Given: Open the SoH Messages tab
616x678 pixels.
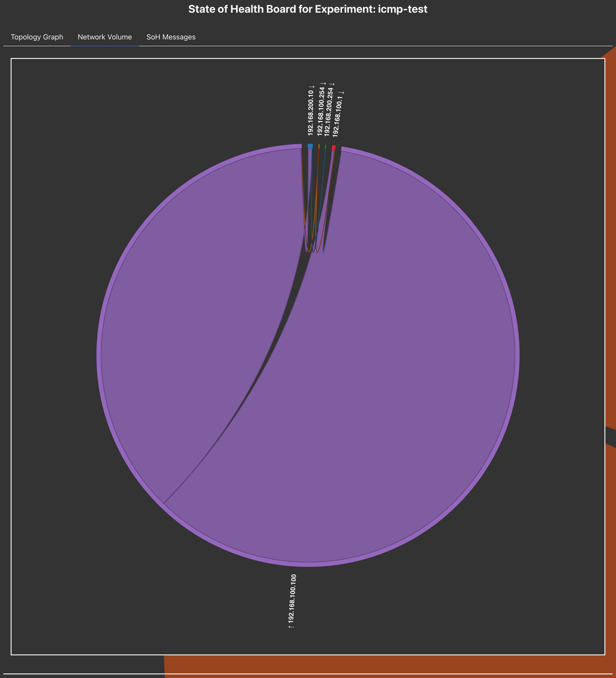Looking at the screenshot, I should coord(171,37).
